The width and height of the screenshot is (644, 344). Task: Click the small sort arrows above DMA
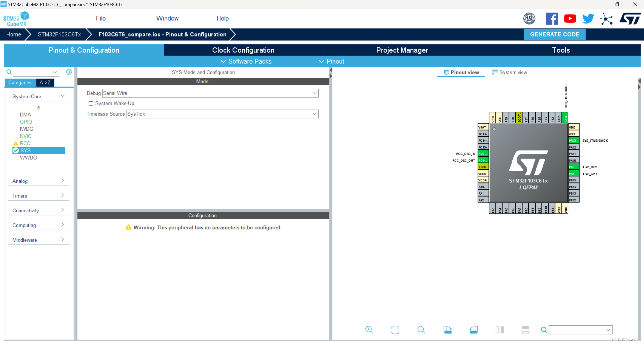click(x=39, y=107)
